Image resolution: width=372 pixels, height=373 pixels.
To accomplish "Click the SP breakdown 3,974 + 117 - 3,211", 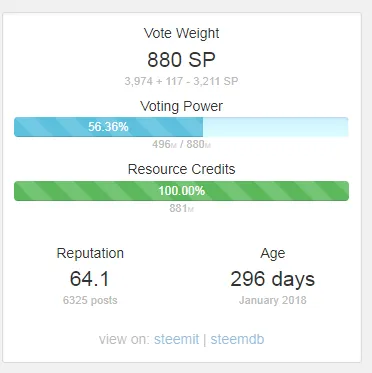I will [181, 81].
